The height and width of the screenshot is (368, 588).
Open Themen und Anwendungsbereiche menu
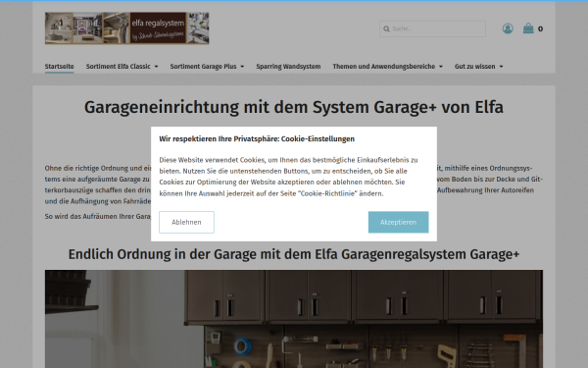pos(384,67)
